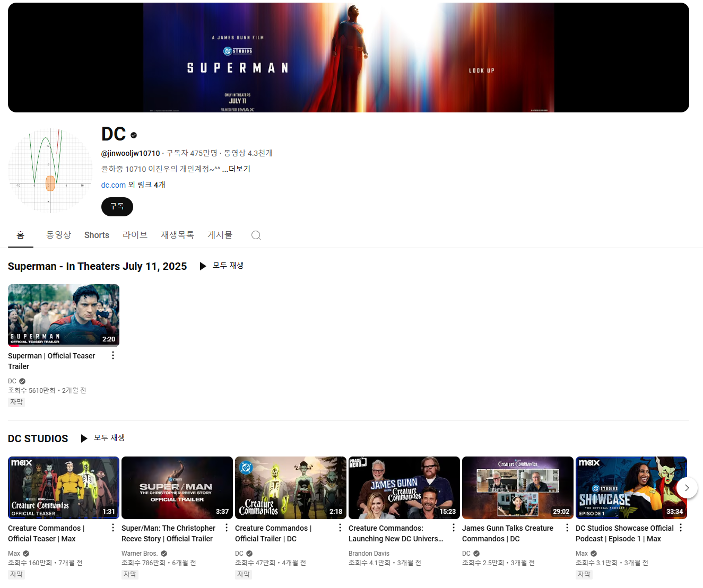Open options for Creature Commandos: Launching New DC Universe

click(454, 528)
